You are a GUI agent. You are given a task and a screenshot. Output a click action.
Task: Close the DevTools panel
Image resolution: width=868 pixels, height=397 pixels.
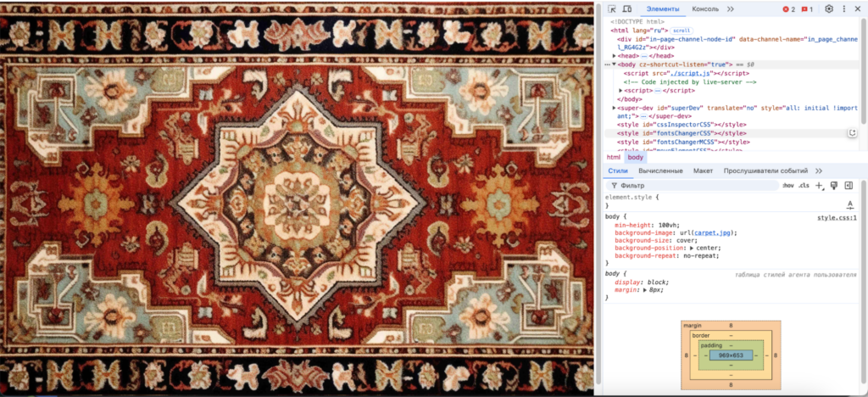pyautogui.click(x=858, y=8)
